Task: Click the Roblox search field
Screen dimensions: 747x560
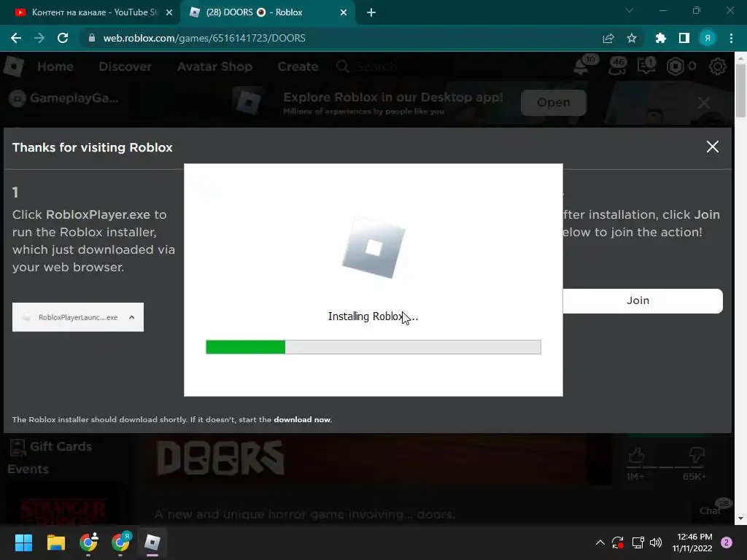Action: 391,66
